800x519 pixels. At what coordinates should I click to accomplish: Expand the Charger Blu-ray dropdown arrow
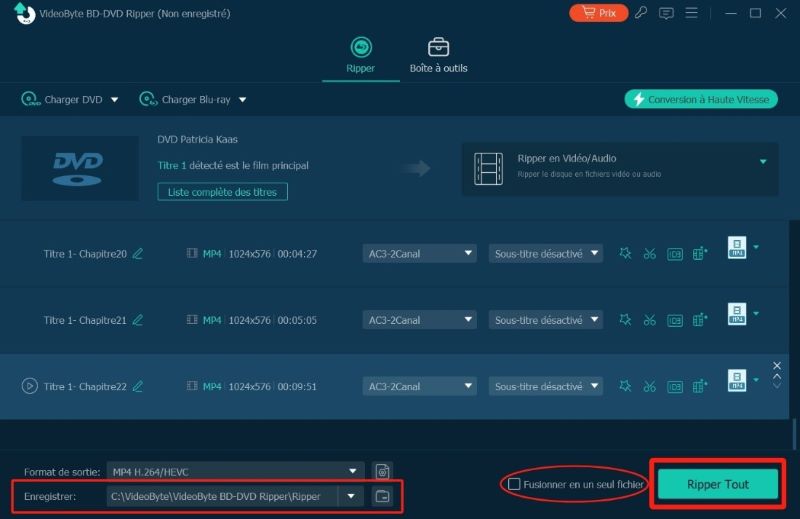pos(243,100)
